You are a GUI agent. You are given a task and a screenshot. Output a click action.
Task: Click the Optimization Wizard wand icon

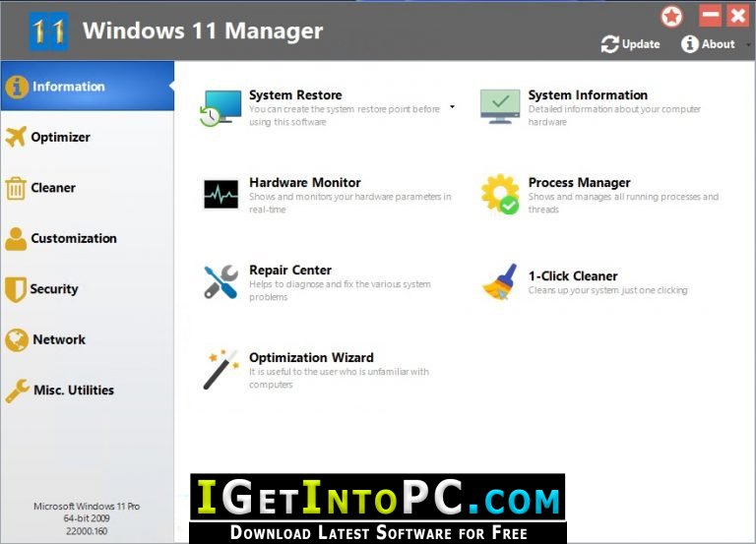[220, 370]
